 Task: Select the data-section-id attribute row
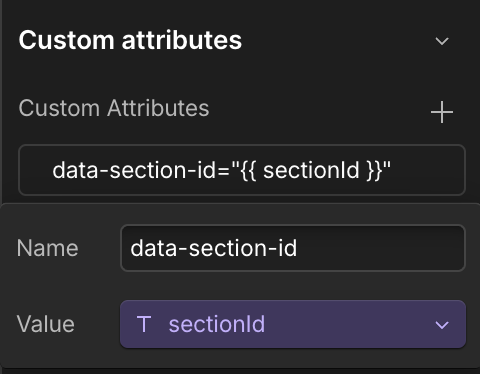(x=242, y=170)
